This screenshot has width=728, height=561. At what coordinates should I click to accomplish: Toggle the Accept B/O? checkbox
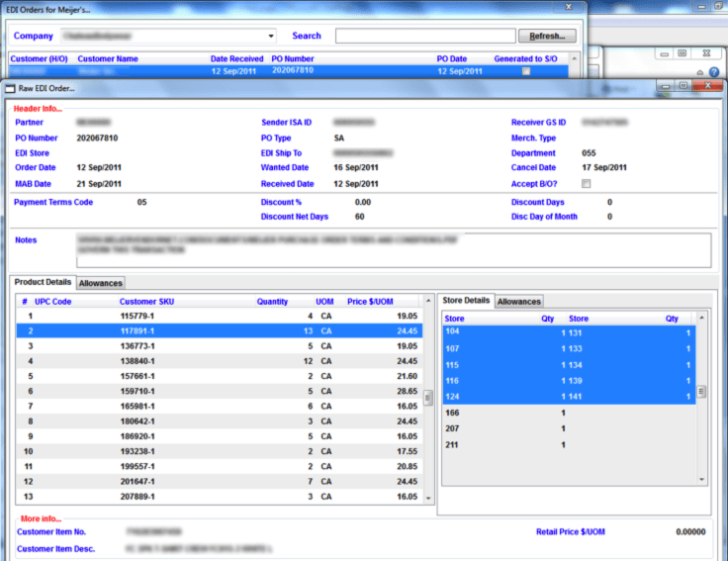click(587, 184)
